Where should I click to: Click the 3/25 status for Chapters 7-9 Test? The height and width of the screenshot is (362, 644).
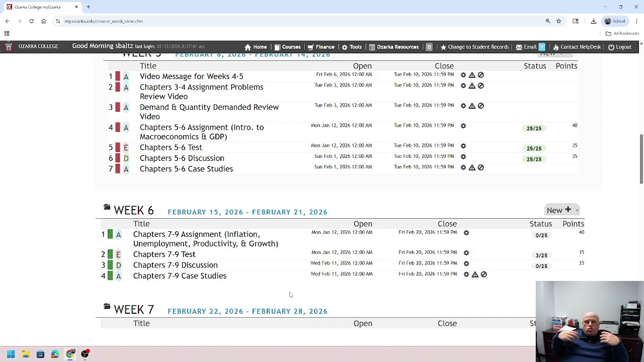tap(541, 255)
